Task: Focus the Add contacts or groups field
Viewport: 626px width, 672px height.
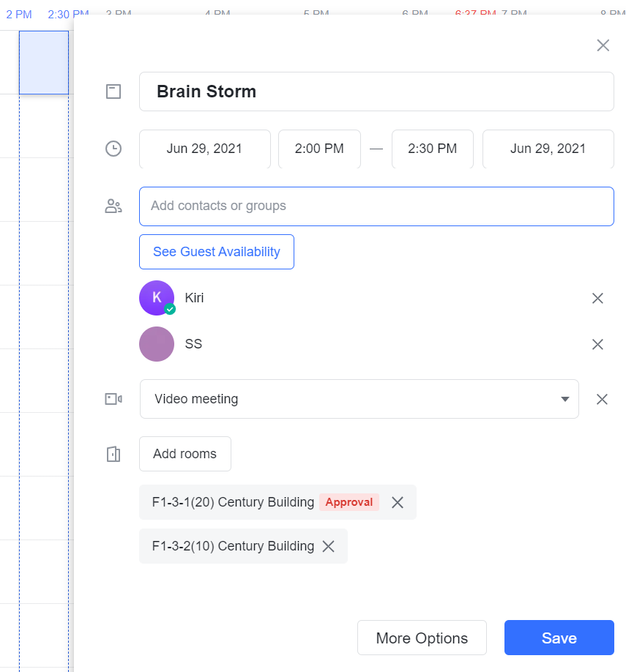Action: pyautogui.click(x=376, y=206)
